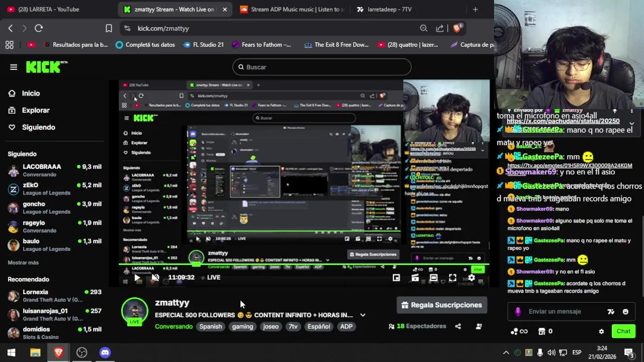Toggle system volume icon in tray
Screen dimensions: 644x362
tap(551, 352)
